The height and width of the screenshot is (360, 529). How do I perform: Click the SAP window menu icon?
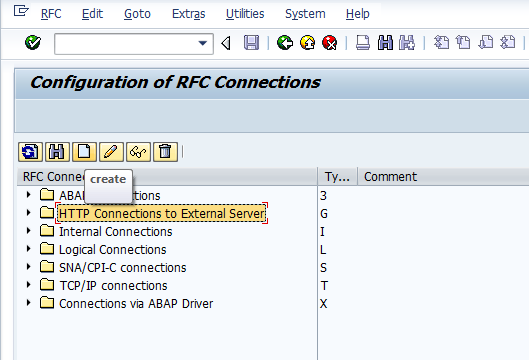tap(21, 11)
